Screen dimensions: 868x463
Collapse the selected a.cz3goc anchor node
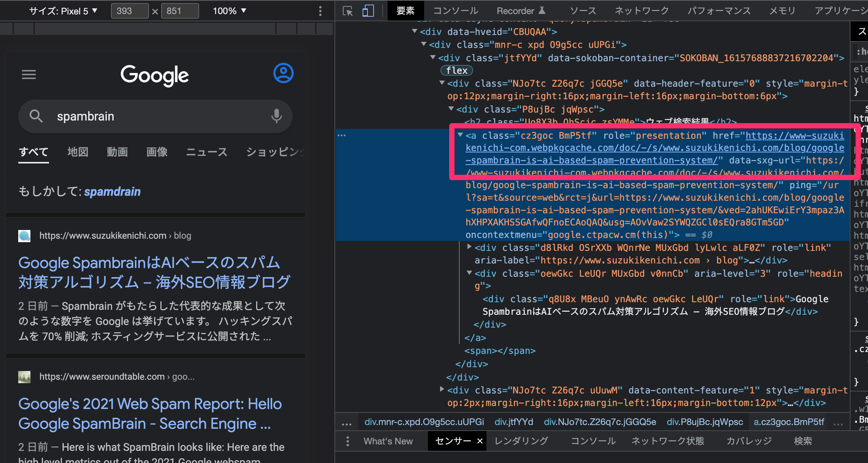(460, 135)
